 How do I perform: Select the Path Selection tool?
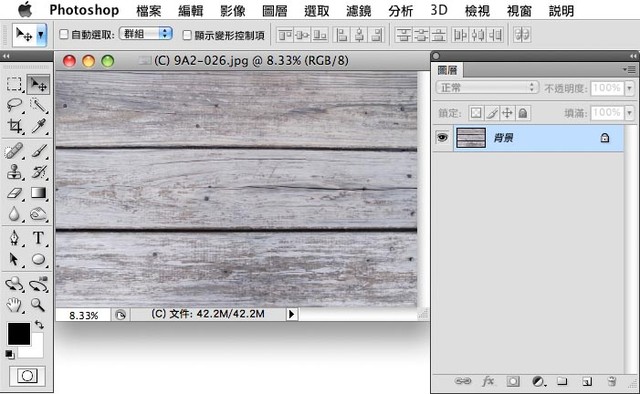pos(14,259)
